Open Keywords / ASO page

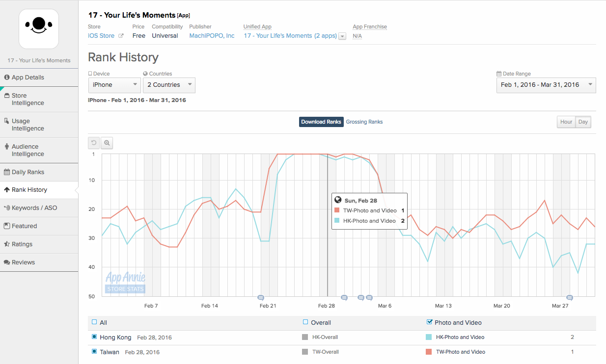[x=39, y=208]
